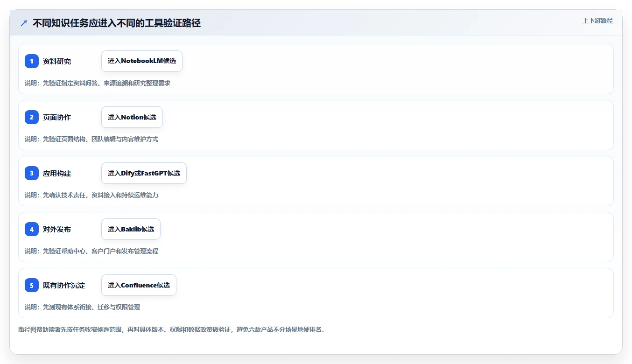Select step number 5 badge
This screenshot has height=364, width=632.
click(32, 285)
